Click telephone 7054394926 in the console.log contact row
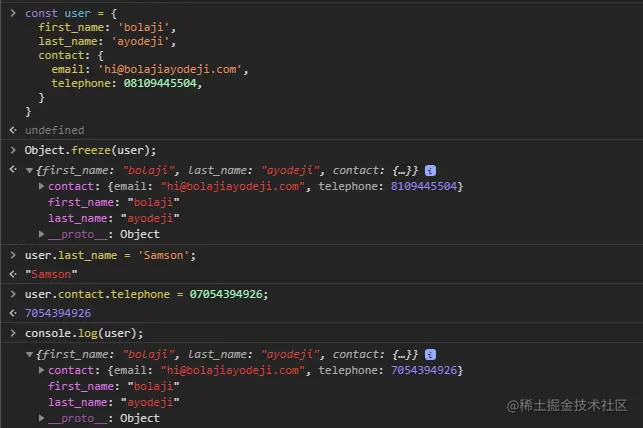This screenshot has width=643, height=428. (424, 371)
